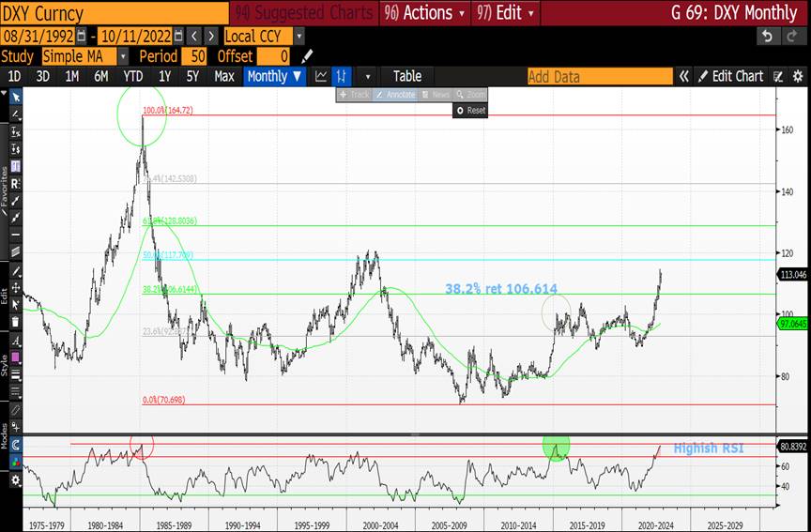Image resolution: width=811 pixels, height=532 pixels.
Task: Select the Max range tab
Action: coord(224,77)
